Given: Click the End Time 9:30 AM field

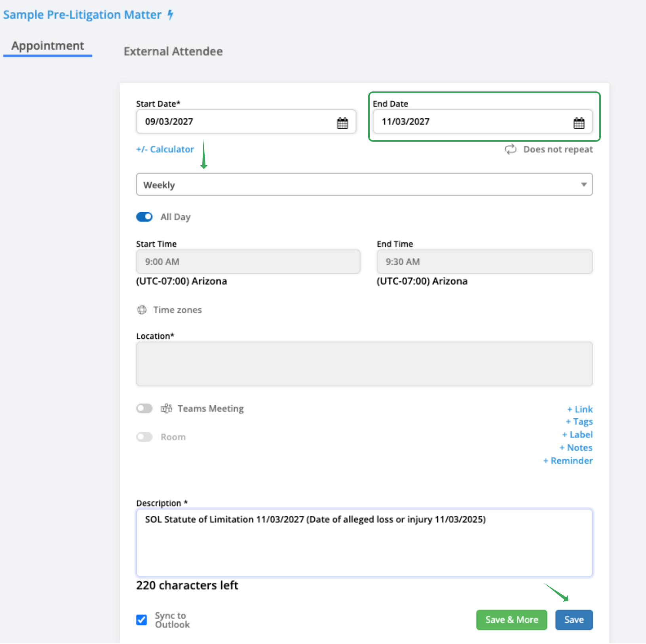Looking at the screenshot, I should tap(484, 262).
